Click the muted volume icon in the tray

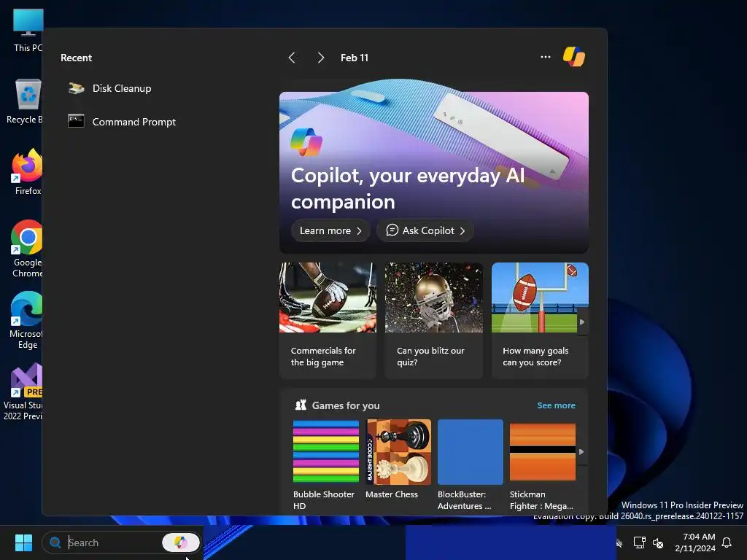pos(658,542)
